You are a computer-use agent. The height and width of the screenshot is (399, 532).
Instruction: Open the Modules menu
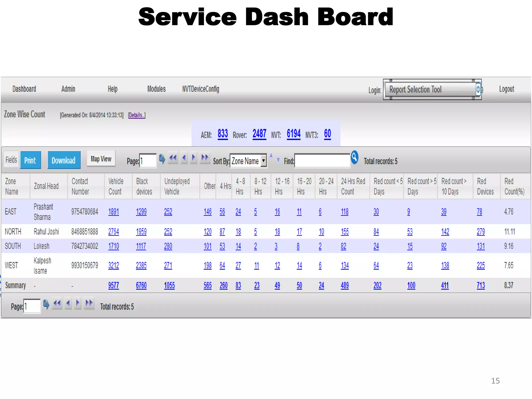(156, 89)
